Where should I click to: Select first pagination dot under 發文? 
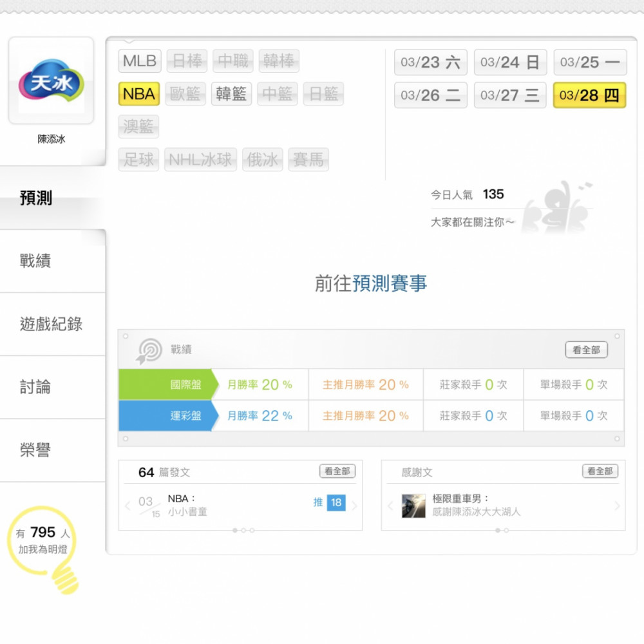tap(235, 530)
